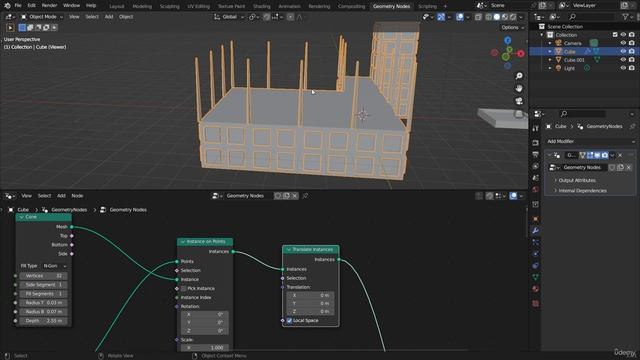The image size is (640, 360).
Task: Toggle Local Space checkbox in Translate Instances
Action: pyautogui.click(x=289, y=320)
